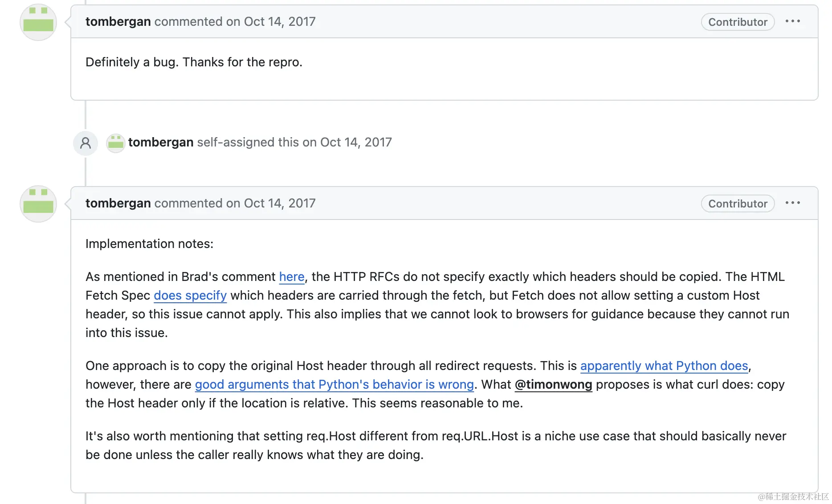Screen dimensions: 832x504
Task: Open tombergan profile from "Definitely a bug" comment header
Action: pos(118,21)
